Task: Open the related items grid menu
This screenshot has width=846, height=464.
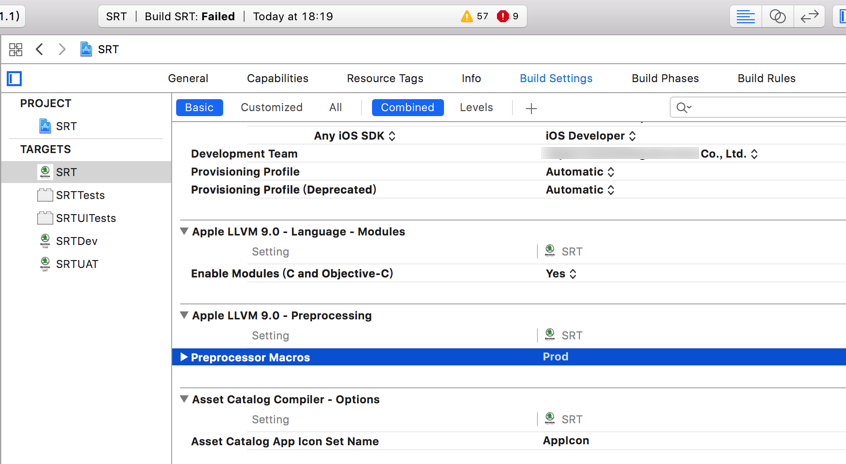Action: point(15,49)
